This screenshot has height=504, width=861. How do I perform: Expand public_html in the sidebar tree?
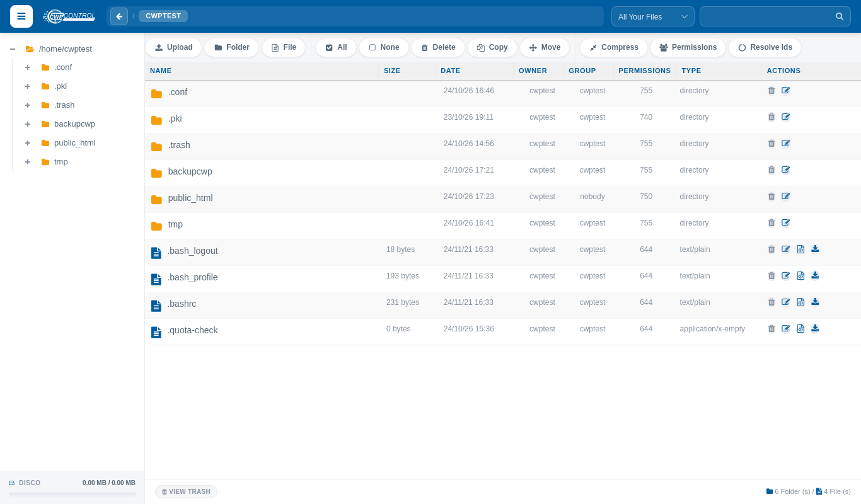[28, 143]
